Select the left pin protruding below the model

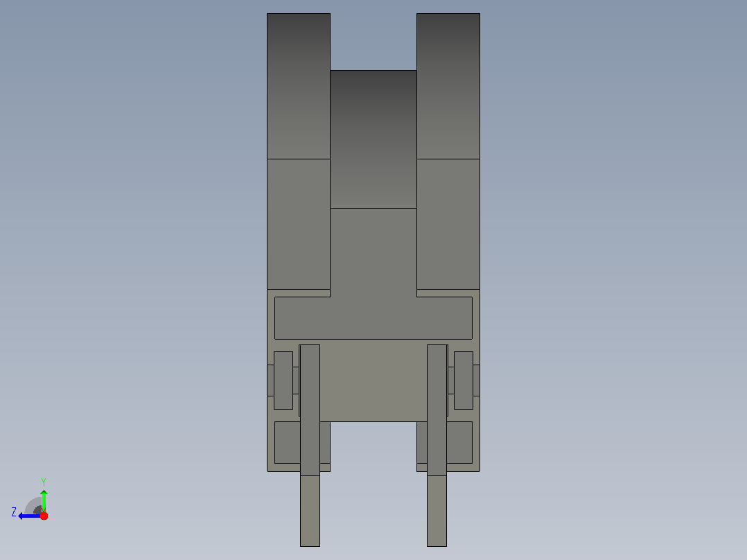310,511
